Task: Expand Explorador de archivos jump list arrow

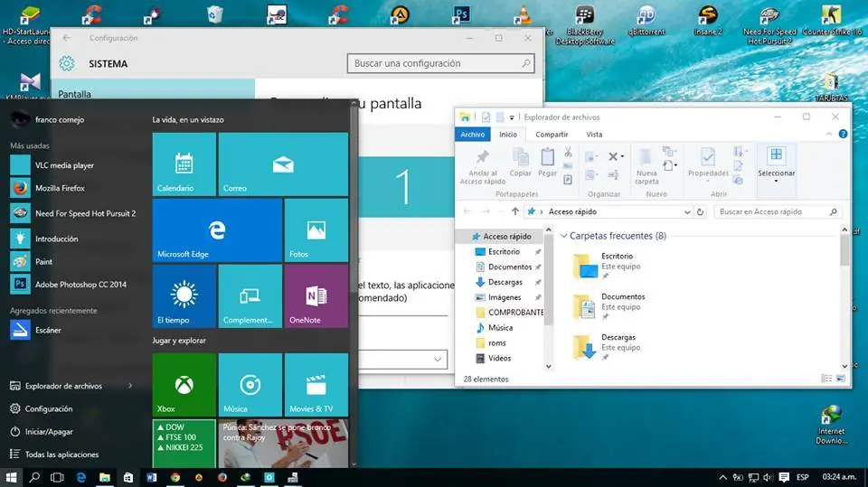Action: 130,386
